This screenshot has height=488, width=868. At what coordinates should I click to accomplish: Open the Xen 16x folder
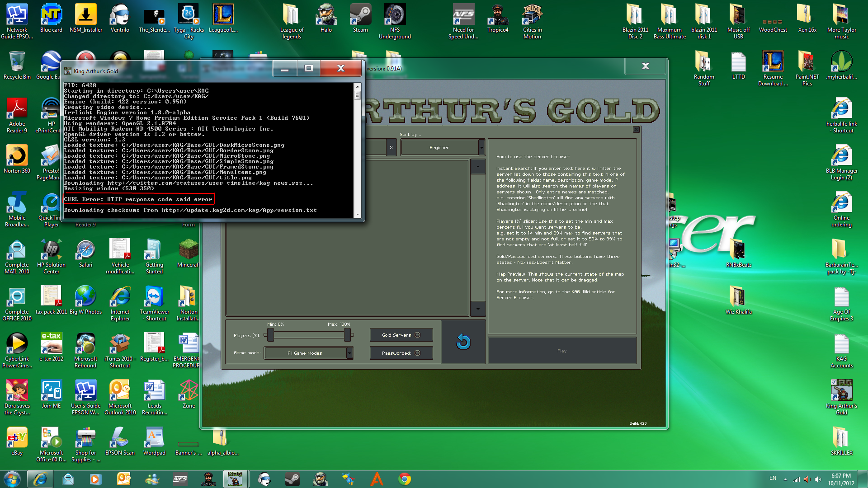(x=807, y=18)
